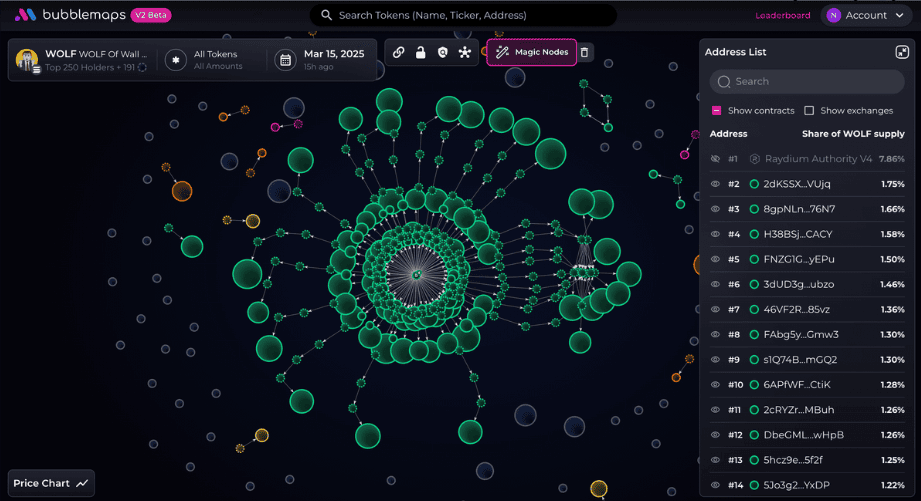Screen dimensions: 921x501
Task: Click the trash can icon beside Magic Nodes
Action: pyautogui.click(x=585, y=52)
